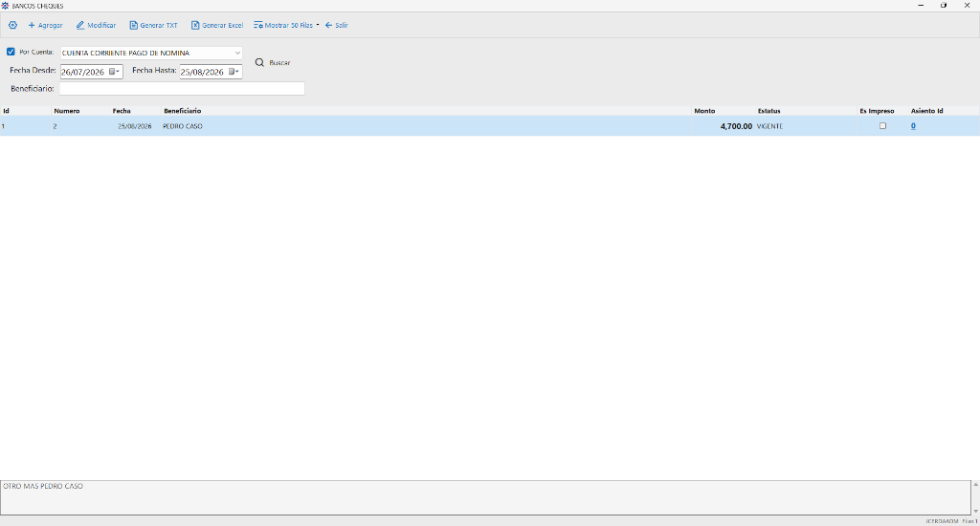Open Asiento Id link 0
Image resolution: width=980 pixels, height=526 pixels.
pyautogui.click(x=913, y=126)
